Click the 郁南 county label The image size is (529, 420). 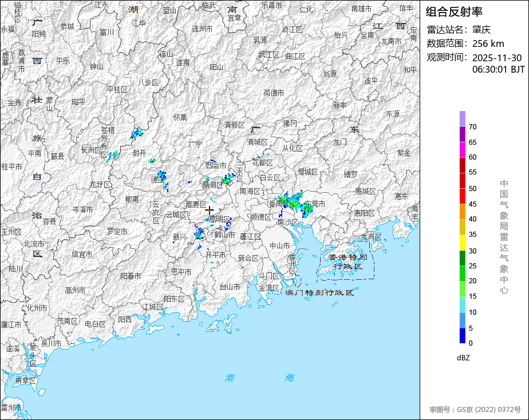(x=132, y=199)
